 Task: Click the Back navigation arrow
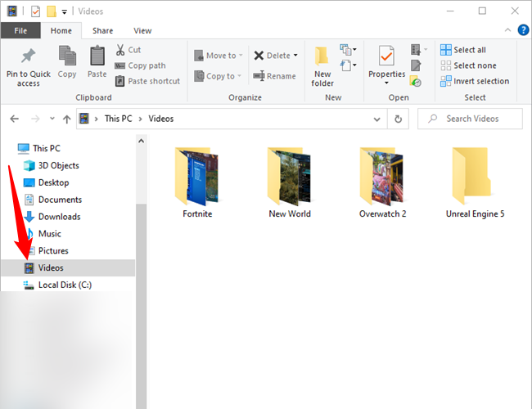14,119
